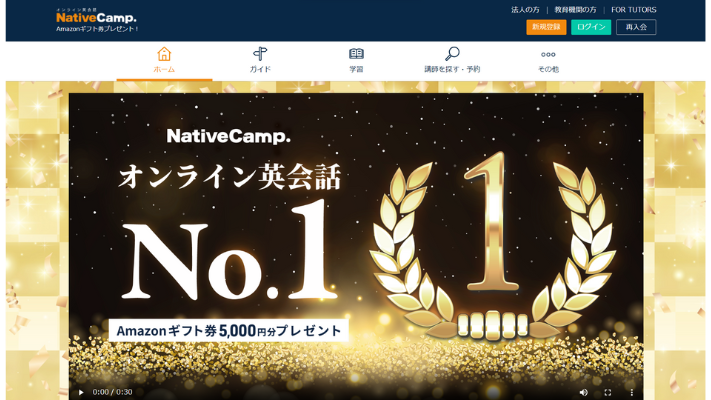
Task: Click the NativeCamp header logo
Action: click(96, 18)
